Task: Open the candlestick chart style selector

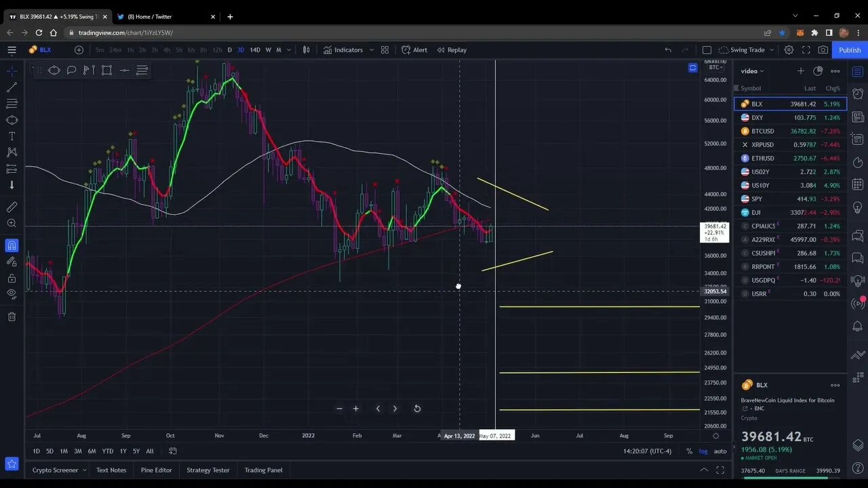Action: [x=306, y=49]
